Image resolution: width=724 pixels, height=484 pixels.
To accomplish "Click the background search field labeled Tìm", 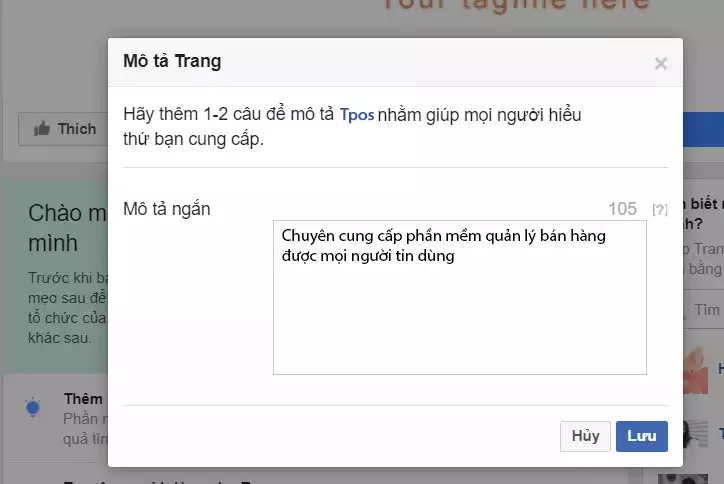I will click(x=703, y=309).
